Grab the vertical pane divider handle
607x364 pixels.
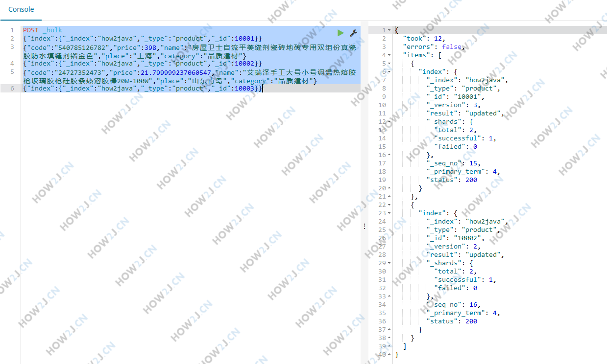click(364, 226)
